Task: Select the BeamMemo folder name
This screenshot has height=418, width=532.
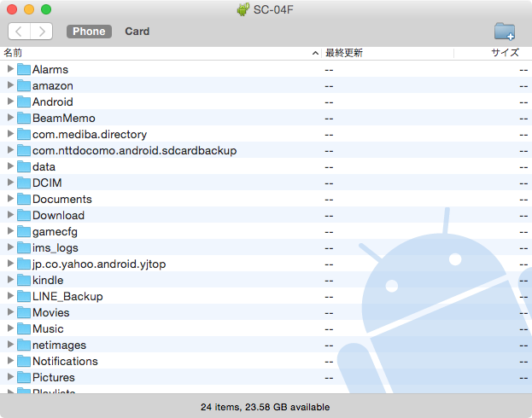Action: coord(64,118)
